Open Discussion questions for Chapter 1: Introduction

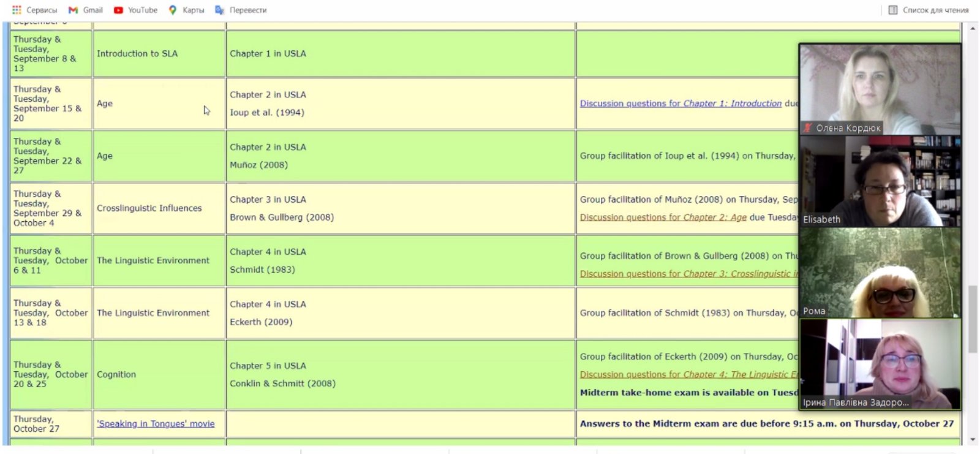coord(680,104)
